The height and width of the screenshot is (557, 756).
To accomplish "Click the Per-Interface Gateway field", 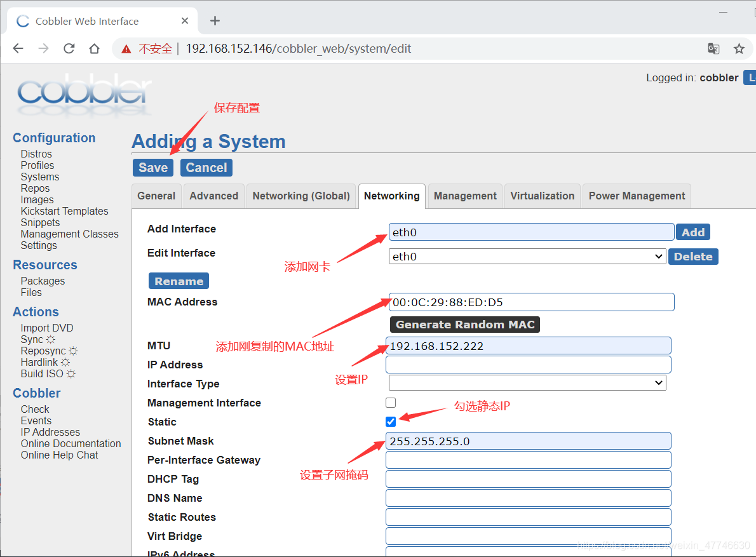I will pos(529,460).
